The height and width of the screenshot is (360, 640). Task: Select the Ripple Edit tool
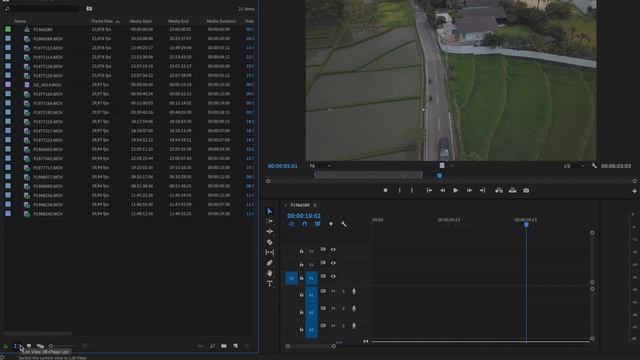(269, 231)
